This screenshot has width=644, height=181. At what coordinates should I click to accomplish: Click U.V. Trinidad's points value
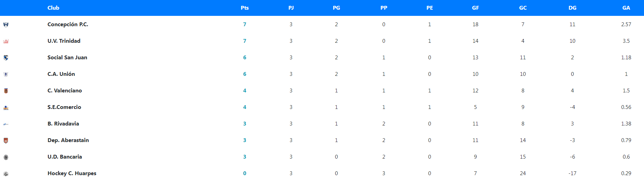point(245,41)
